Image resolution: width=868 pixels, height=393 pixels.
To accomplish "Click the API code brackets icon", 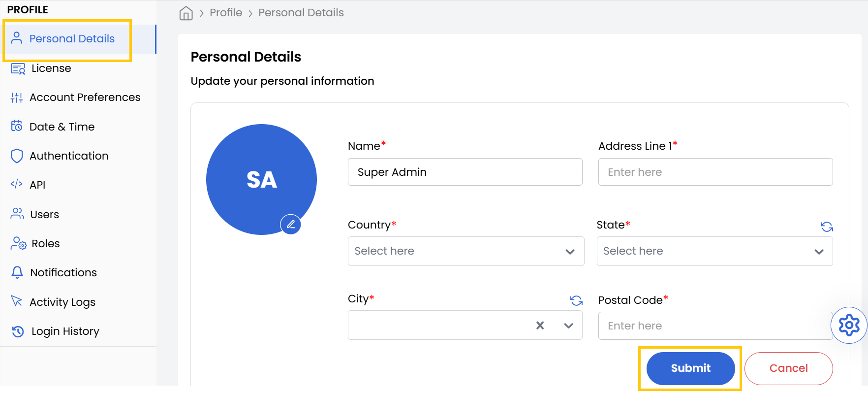I will (x=17, y=184).
